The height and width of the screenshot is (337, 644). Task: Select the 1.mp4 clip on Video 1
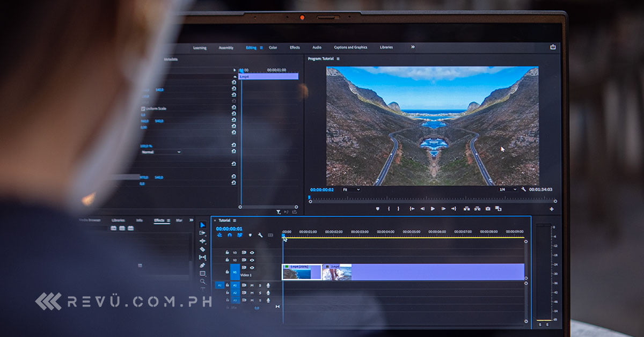302,272
